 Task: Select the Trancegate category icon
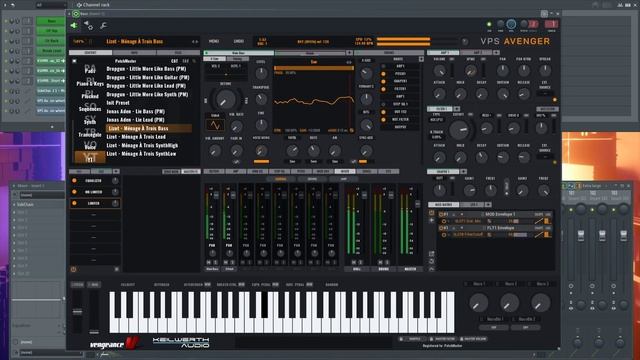(90, 133)
